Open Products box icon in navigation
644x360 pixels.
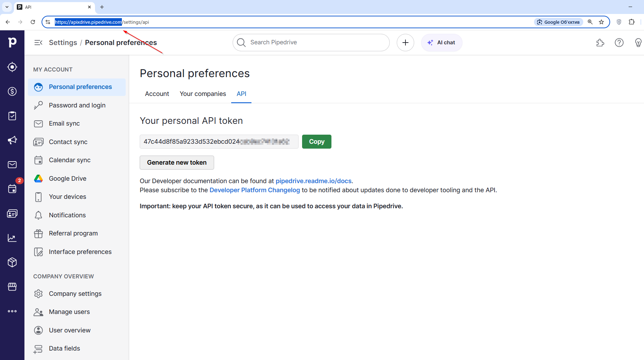(x=12, y=262)
